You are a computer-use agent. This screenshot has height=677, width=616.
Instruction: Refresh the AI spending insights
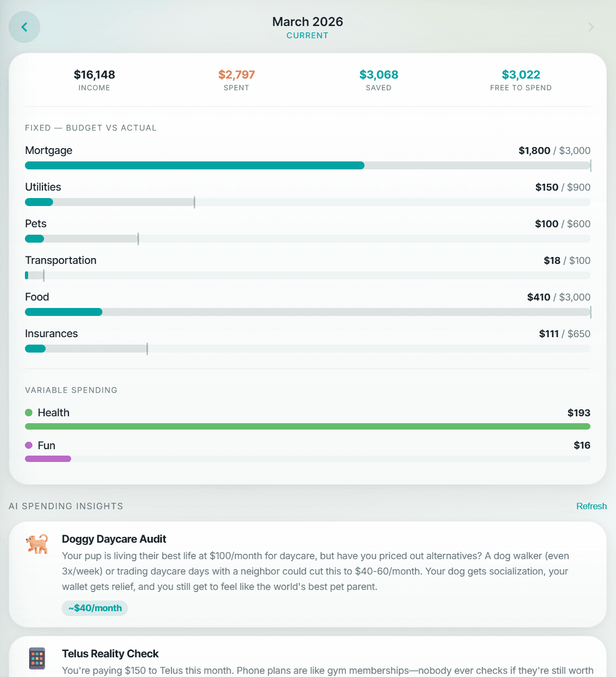click(592, 506)
